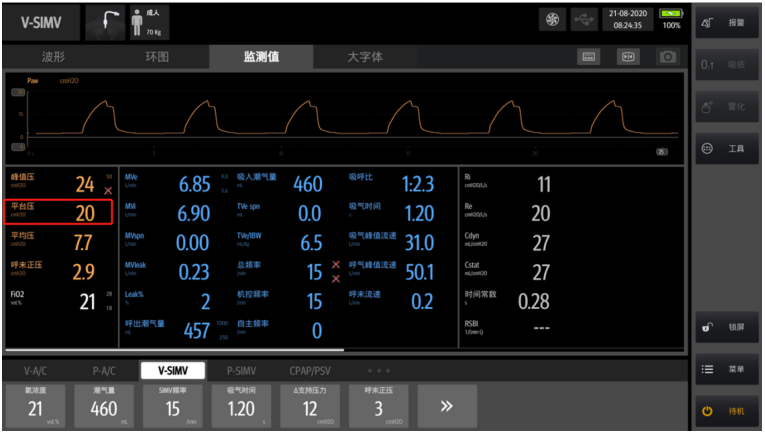
Task: Tap the 25 time scale box on the waveform
Action: coord(662,152)
